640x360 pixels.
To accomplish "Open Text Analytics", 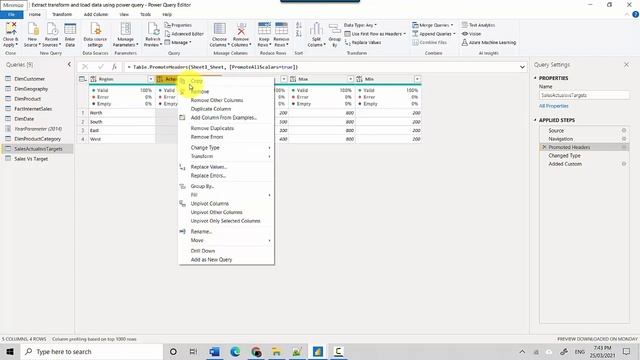I will (478, 25).
